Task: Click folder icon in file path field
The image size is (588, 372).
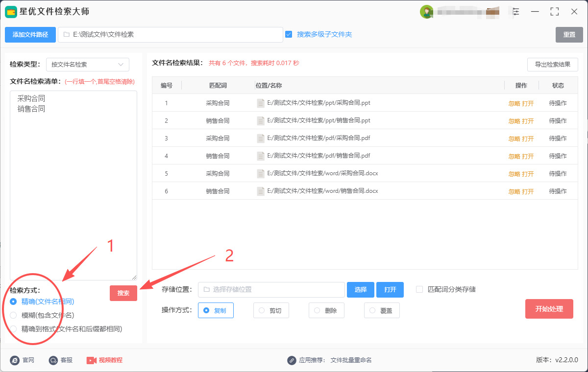Action: (66, 35)
